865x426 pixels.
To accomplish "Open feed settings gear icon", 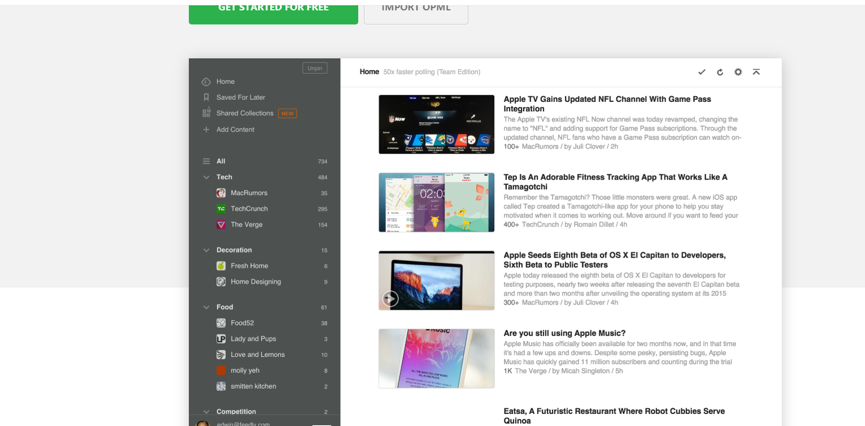I will (x=738, y=72).
